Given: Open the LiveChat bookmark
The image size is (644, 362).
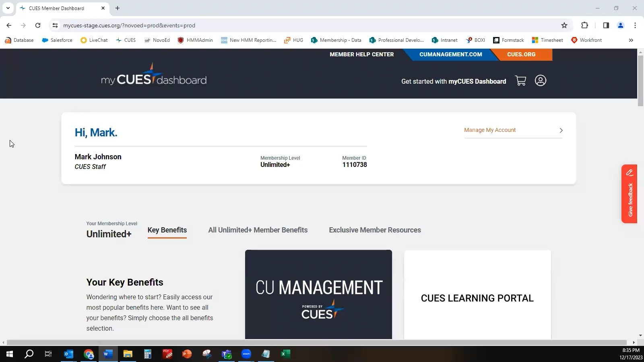Looking at the screenshot, I should tap(94, 40).
